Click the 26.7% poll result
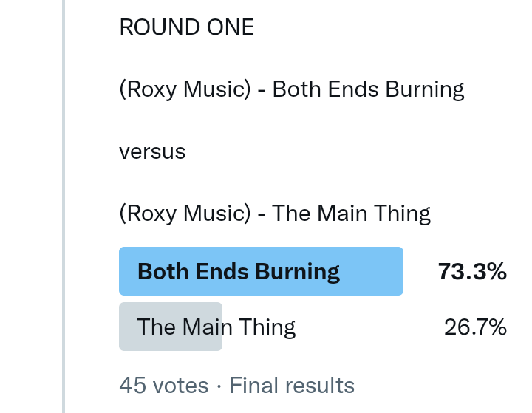Image resolution: width=532 pixels, height=413 pixels. click(475, 327)
